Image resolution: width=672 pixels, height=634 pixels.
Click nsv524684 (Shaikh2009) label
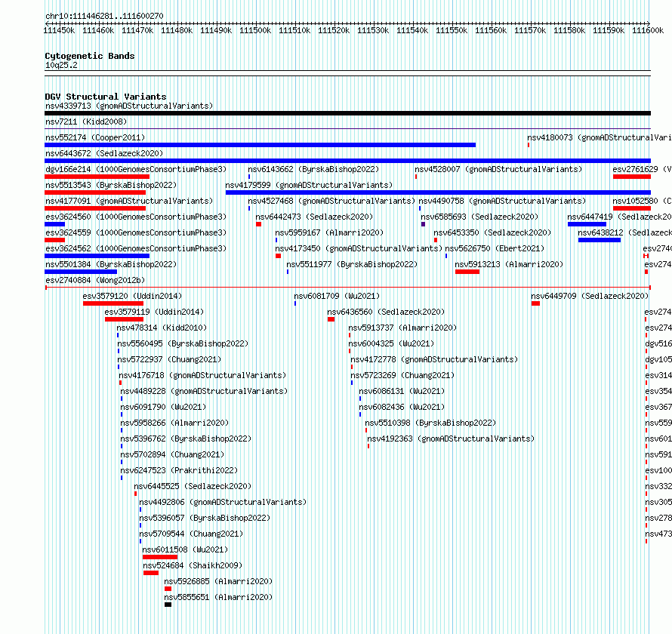(x=193, y=565)
